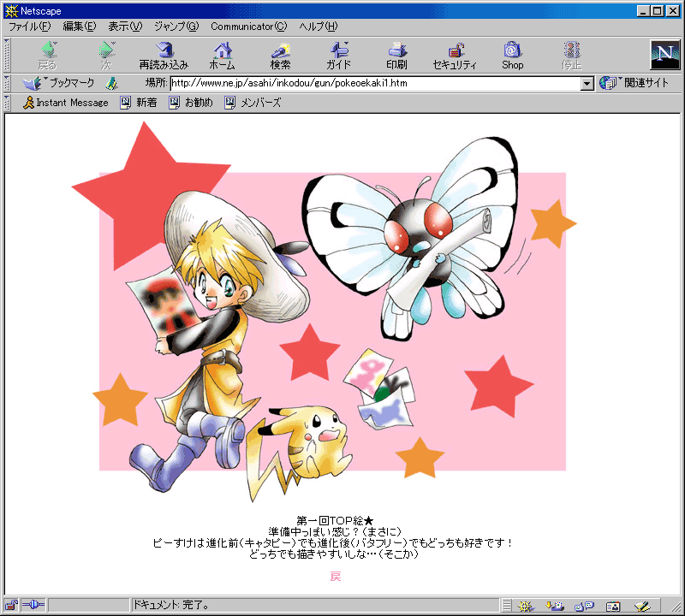
Task: Print the page with 印刷 button
Action: tap(396, 56)
